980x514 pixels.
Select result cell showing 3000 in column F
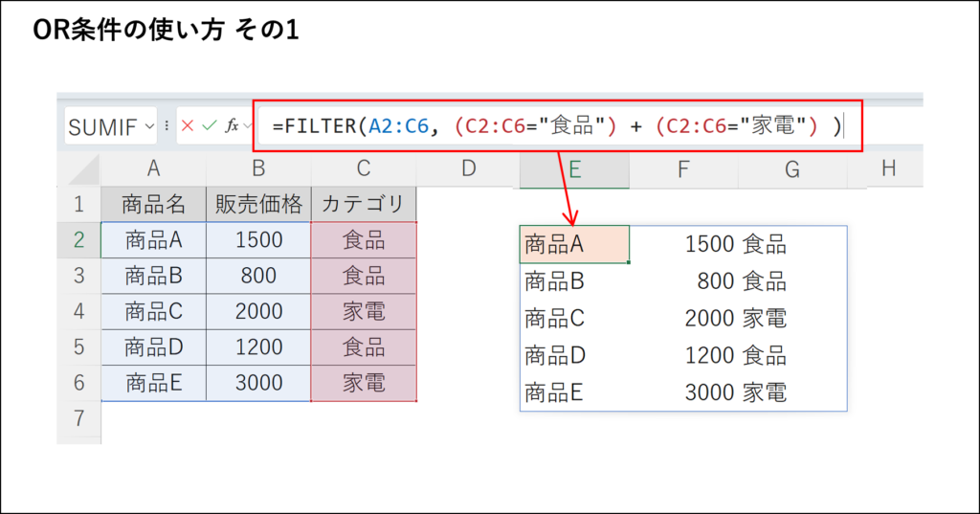pyautogui.click(x=683, y=392)
